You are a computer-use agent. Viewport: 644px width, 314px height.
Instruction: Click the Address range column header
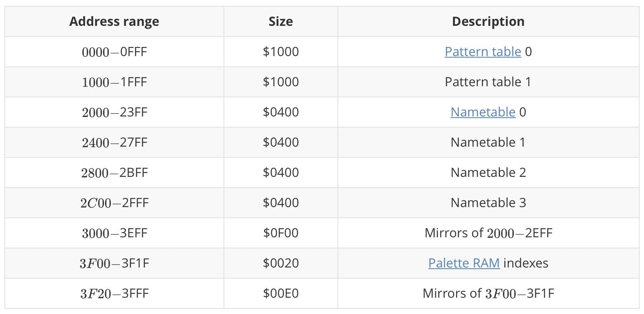click(x=114, y=21)
